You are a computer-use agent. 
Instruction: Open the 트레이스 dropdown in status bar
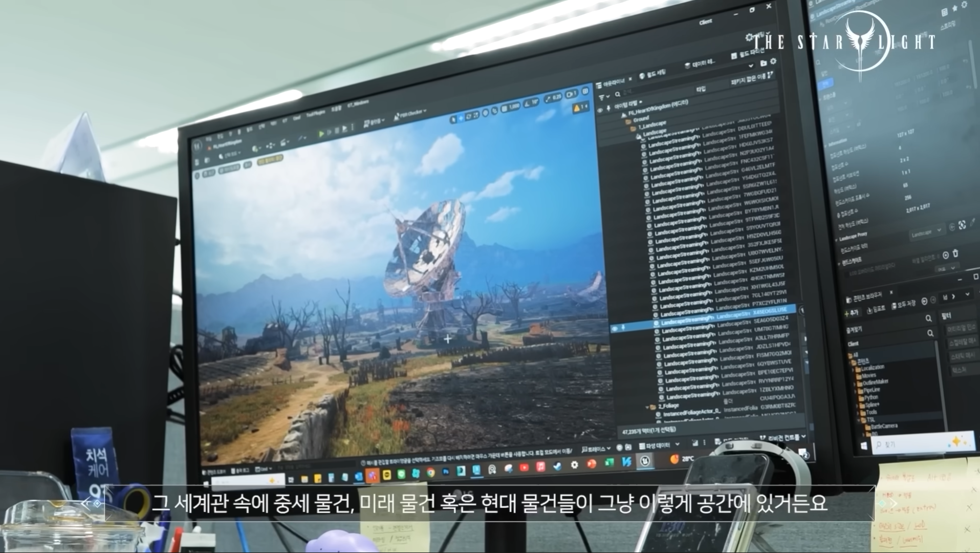click(x=596, y=449)
